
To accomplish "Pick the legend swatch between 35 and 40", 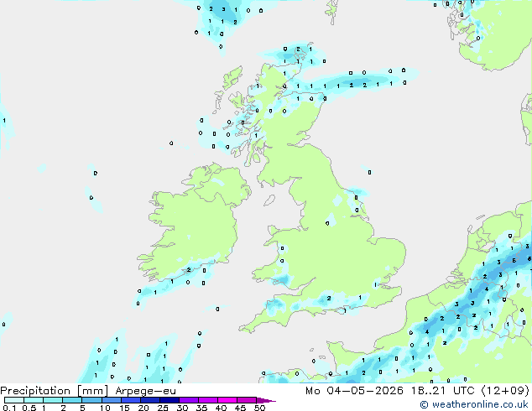I will (x=207, y=400).
